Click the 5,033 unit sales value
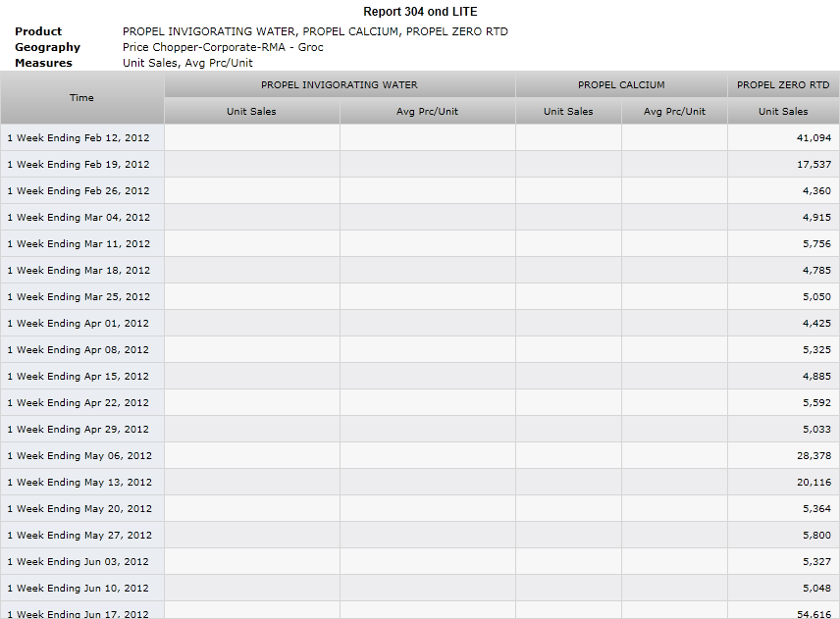840x619 pixels. pyautogui.click(x=817, y=430)
